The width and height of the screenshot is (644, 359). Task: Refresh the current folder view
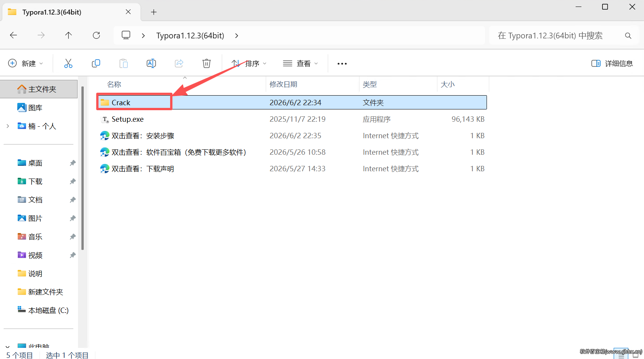click(96, 35)
